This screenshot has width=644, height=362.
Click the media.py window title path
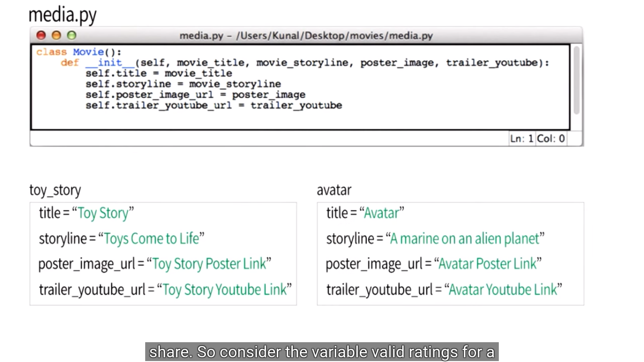306,36
